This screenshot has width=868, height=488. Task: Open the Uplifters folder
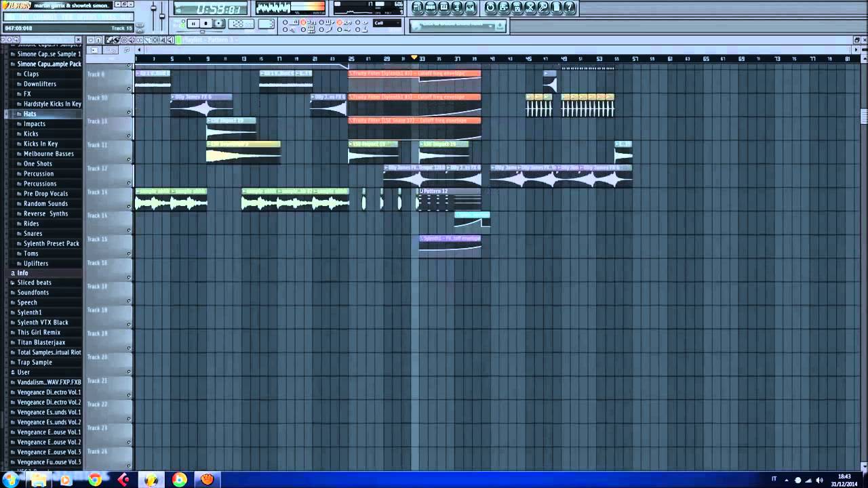36,263
